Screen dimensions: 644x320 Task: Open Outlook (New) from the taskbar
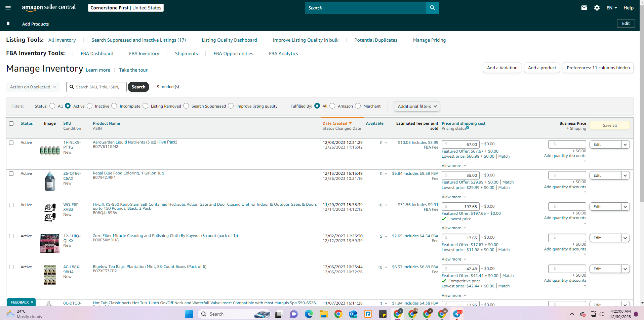(353, 314)
